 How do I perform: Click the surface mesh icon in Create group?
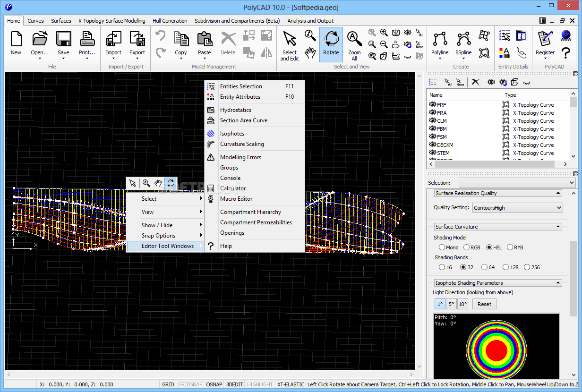[484, 35]
